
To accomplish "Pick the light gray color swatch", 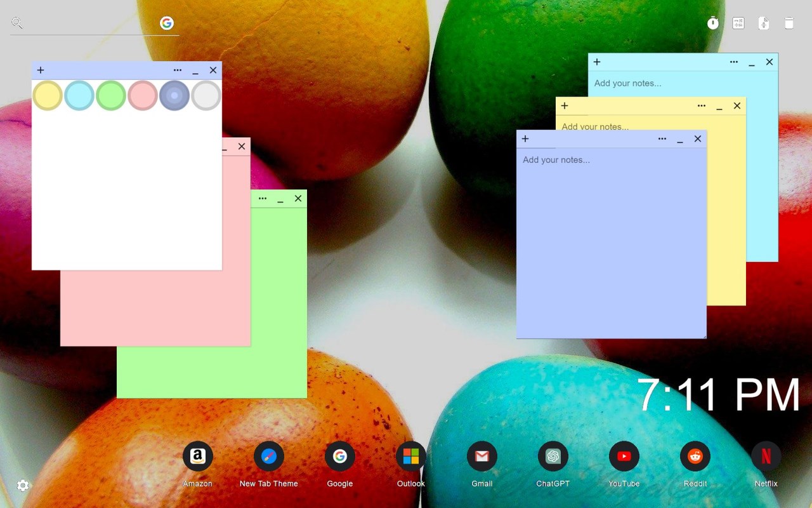I will tap(206, 95).
